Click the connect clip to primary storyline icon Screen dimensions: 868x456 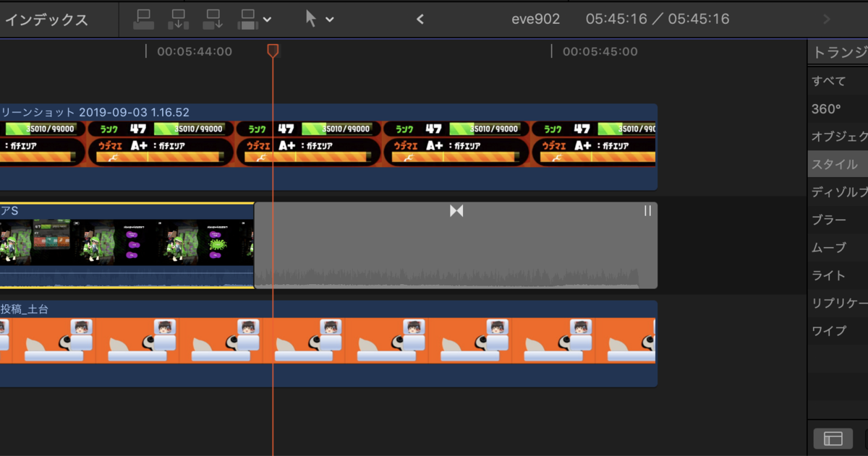144,19
